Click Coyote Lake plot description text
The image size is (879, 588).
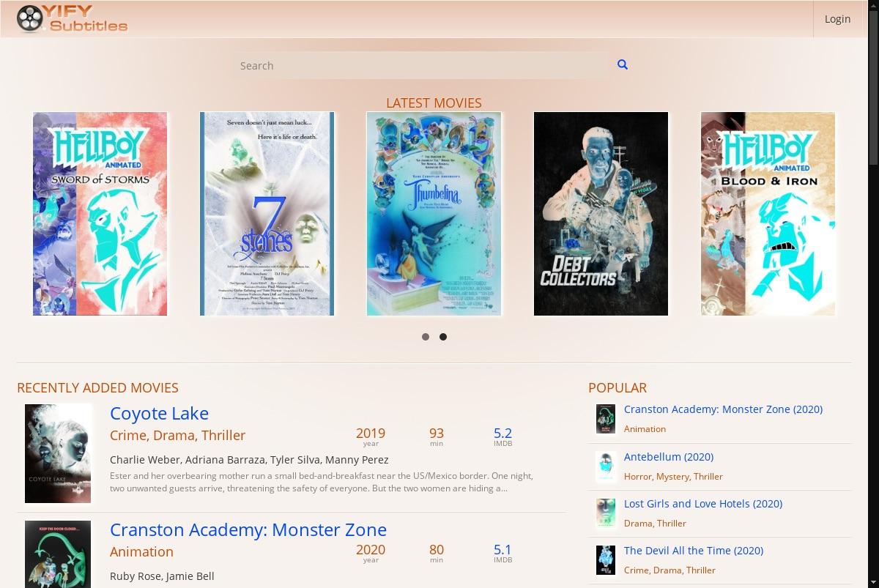coord(322,482)
